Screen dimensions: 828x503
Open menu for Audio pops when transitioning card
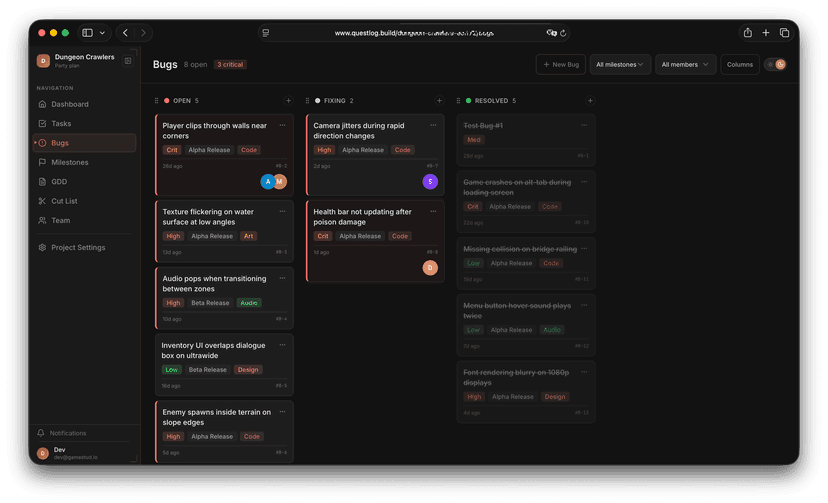[x=283, y=279]
